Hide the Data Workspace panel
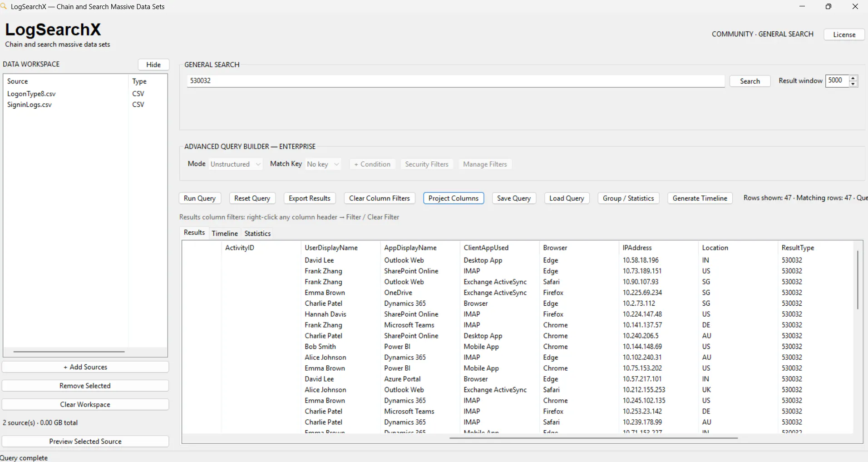868x462 pixels. tap(153, 65)
